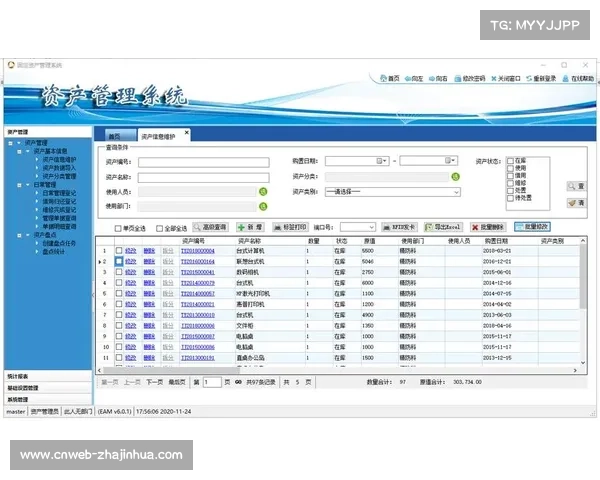The image size is (600, 480).
Task: Collapse the 日常管理 tree node
Action: [x=21, y=184]
